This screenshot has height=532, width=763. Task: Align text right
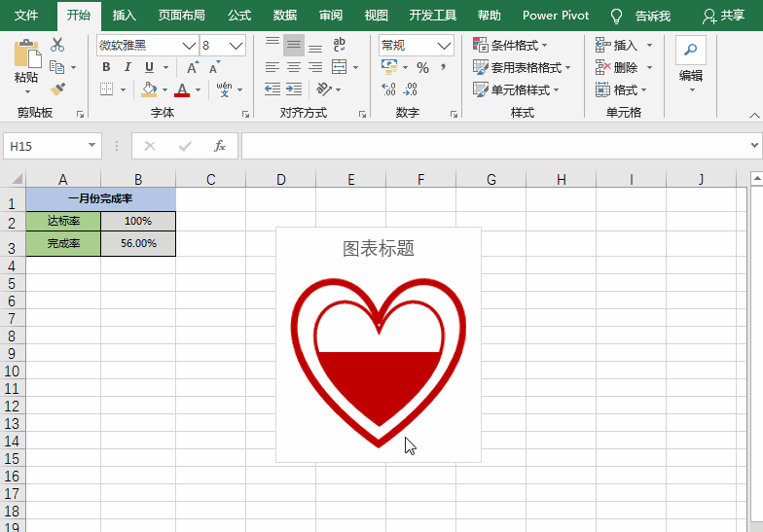pos(315,67)
